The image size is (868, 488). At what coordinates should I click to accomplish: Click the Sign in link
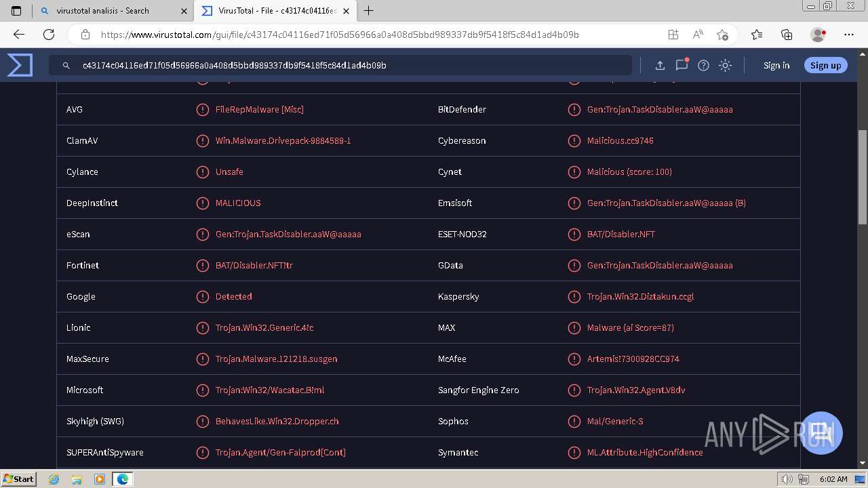[776, 66]
